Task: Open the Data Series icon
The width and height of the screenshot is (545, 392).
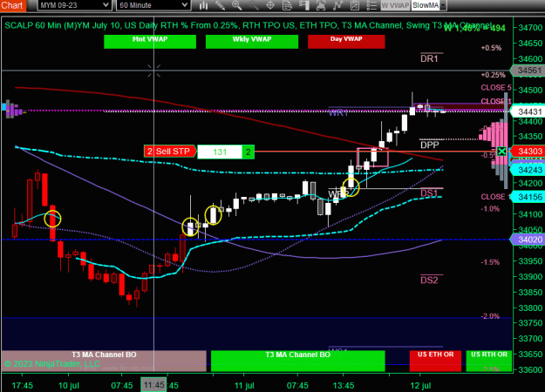Action: 321,5
